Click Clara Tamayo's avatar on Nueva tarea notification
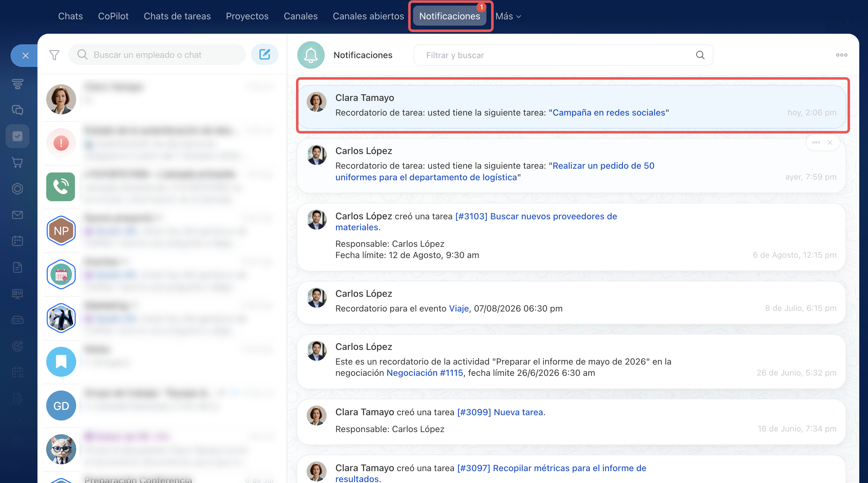This screenshot has height=483, width=868. pyautogui.click(x=316, y=416)
